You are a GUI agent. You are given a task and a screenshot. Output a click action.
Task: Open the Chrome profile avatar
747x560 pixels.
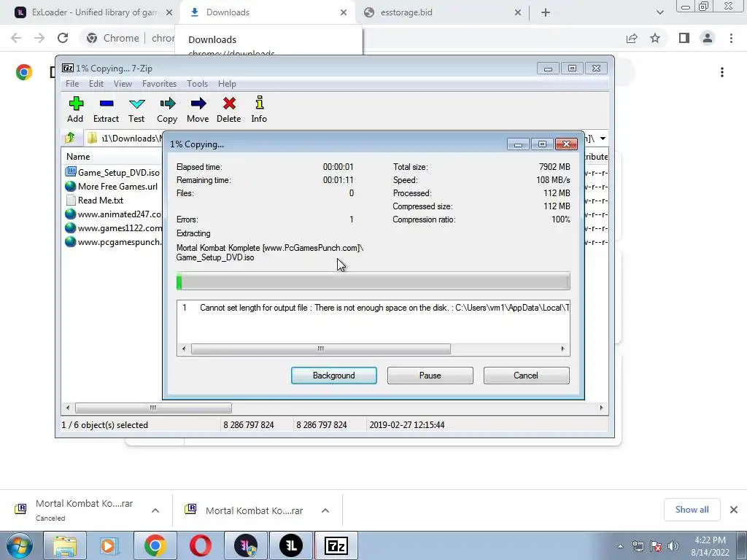point(708,38)
